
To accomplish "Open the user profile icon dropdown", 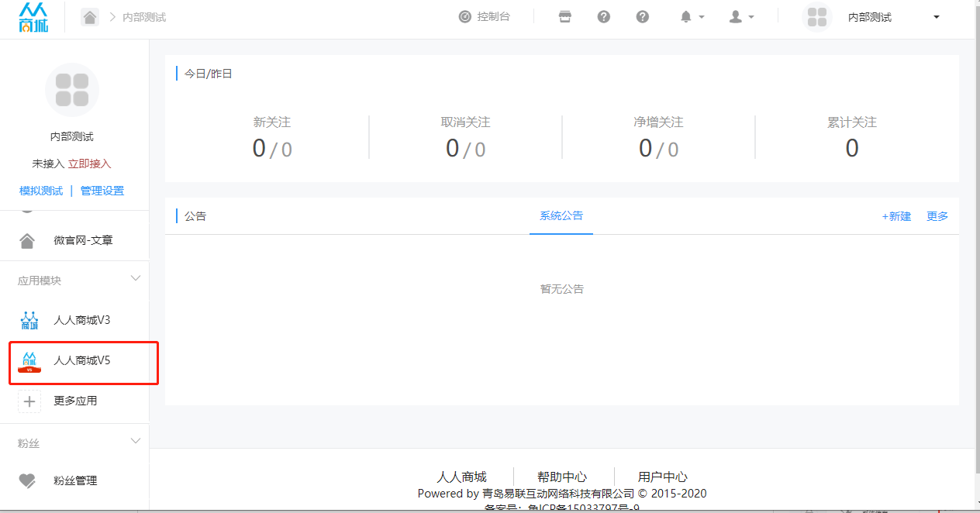I will [741, 17].
